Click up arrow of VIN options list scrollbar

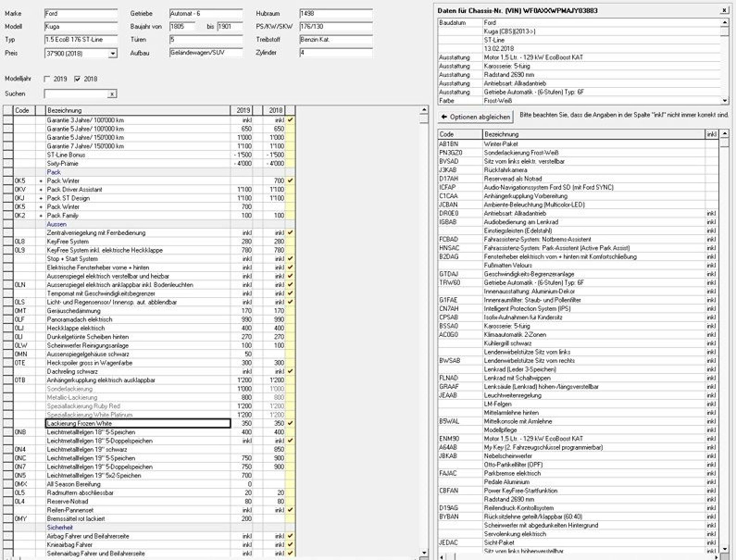pyautogui.click(x=724, y=134)
